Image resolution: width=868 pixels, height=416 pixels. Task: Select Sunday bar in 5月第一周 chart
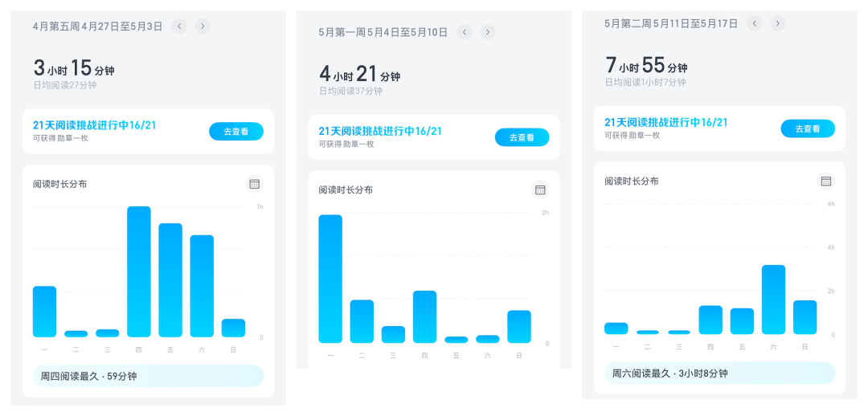(x=519, y=326)
